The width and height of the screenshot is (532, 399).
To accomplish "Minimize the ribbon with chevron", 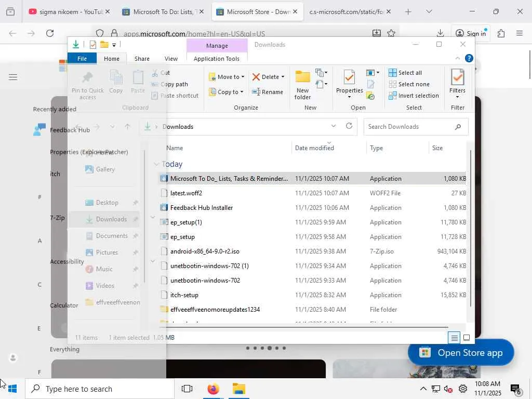I will click(x=457, y=58).
